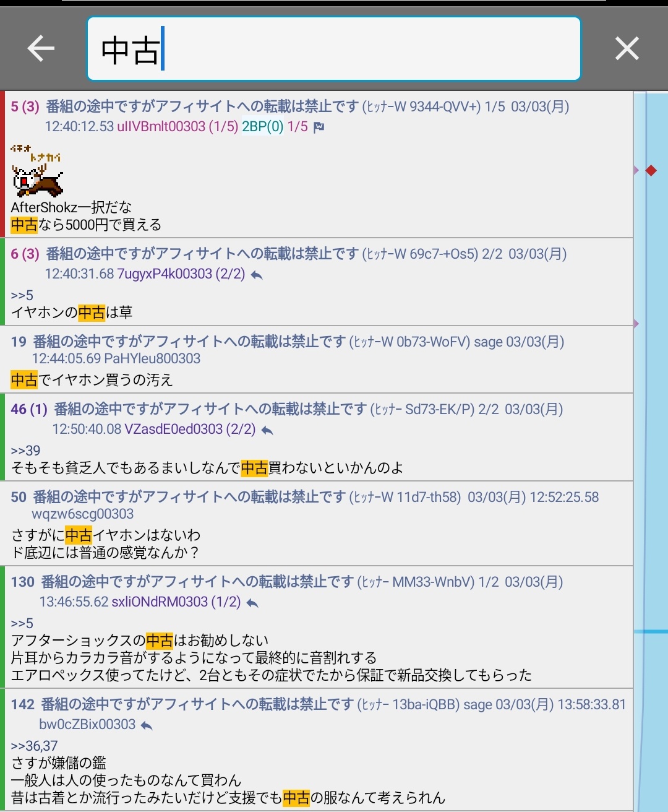Tap the reply arrow icon on post 6
668x812 pixels.
coord(257,275)
